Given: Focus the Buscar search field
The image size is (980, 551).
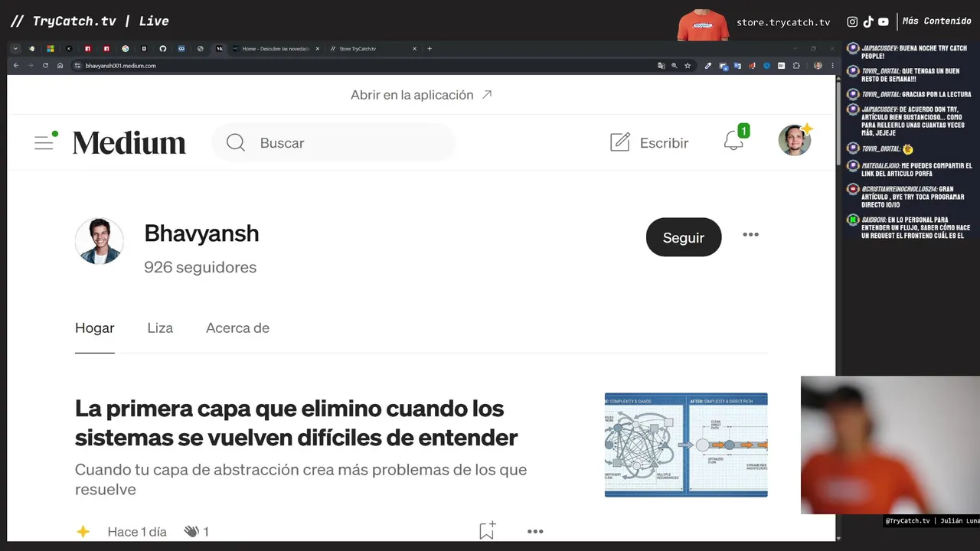Looking at the screenshot, I should pos(334,143).
